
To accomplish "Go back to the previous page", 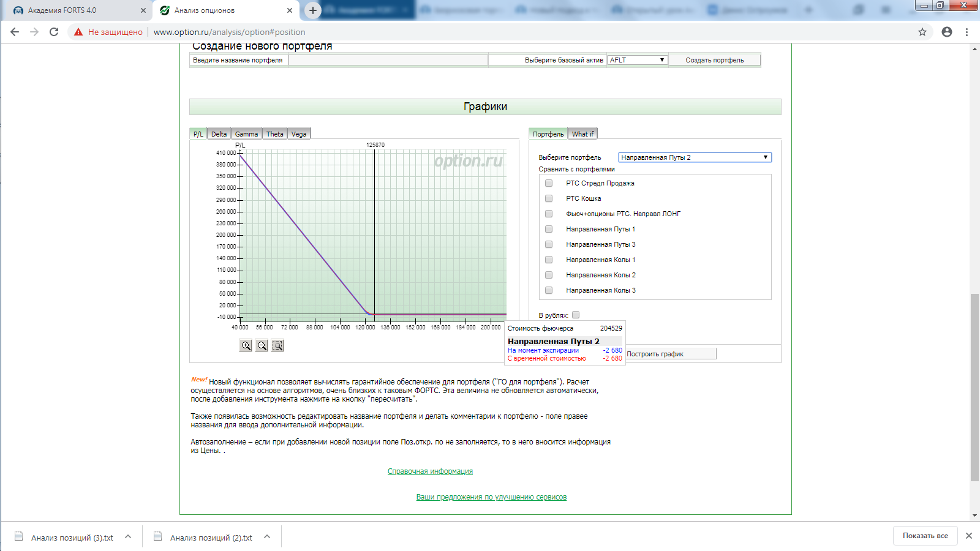I will point(15,32).
